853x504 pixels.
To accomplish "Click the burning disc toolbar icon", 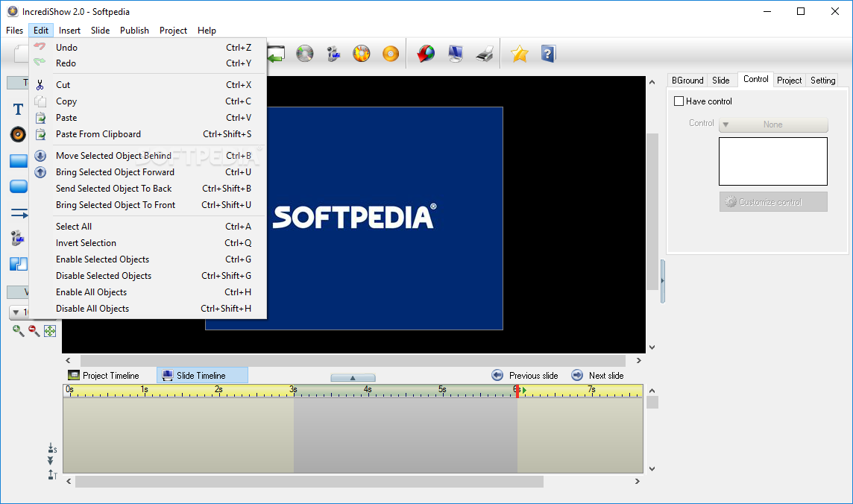I will click(361, 54).
